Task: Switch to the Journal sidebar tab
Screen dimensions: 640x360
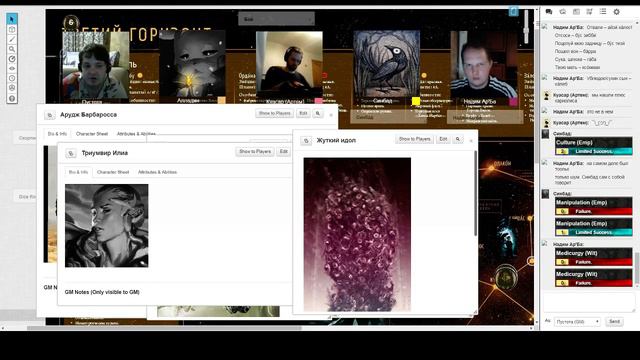Action: pos(576,12)
